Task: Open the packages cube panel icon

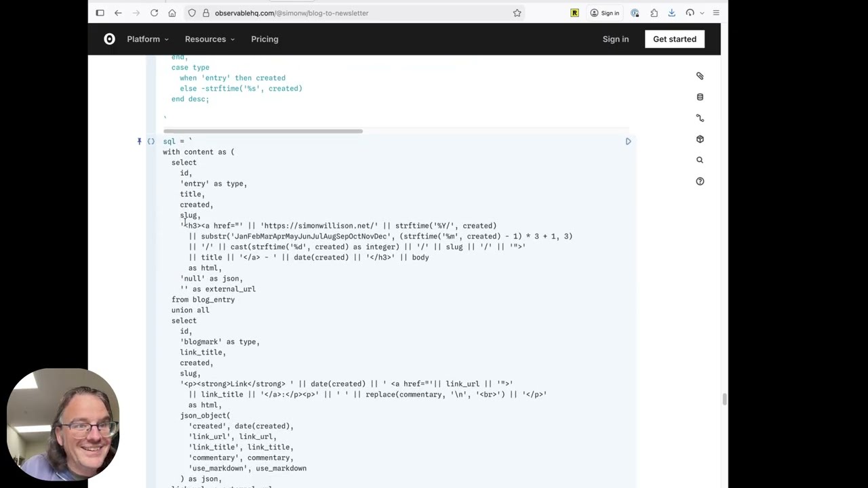Action: [x=700, y=139]
